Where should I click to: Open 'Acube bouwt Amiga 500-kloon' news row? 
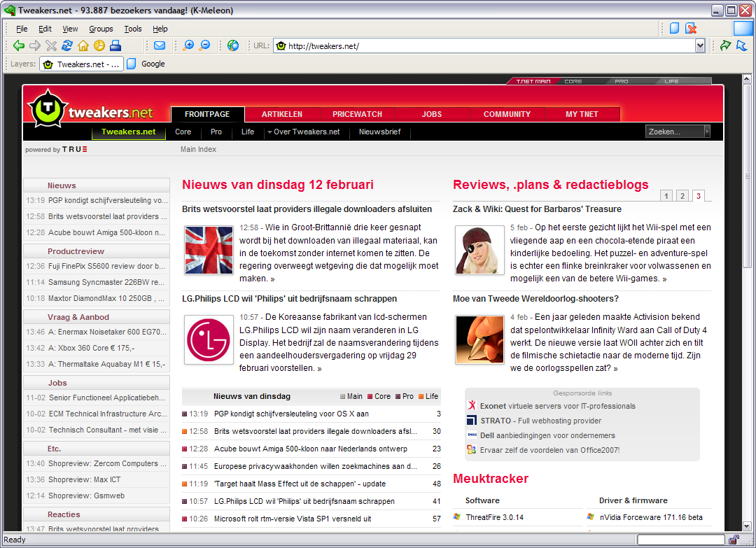[x=311, y=449]
